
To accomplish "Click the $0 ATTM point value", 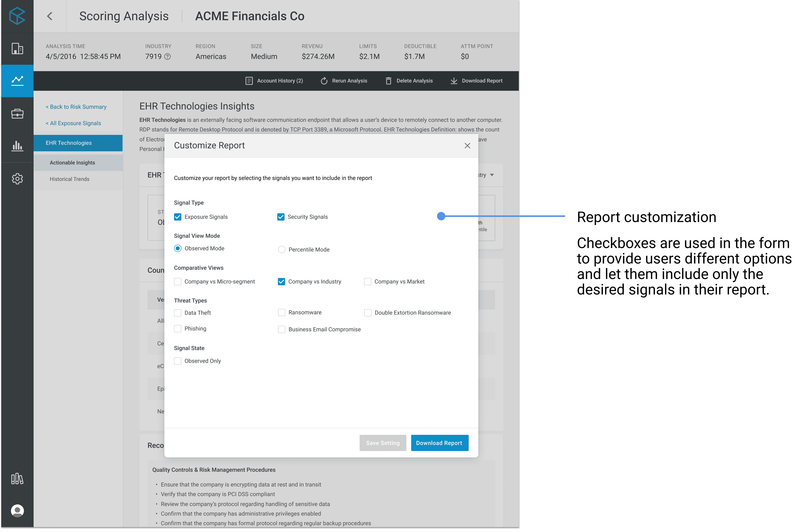I will (x=465, y=57).
